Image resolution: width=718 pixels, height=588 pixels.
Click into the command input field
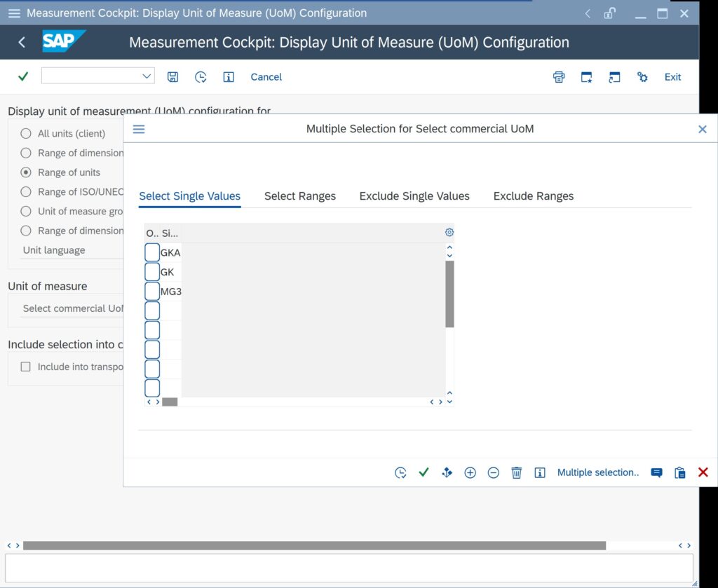tap(92, 76)
